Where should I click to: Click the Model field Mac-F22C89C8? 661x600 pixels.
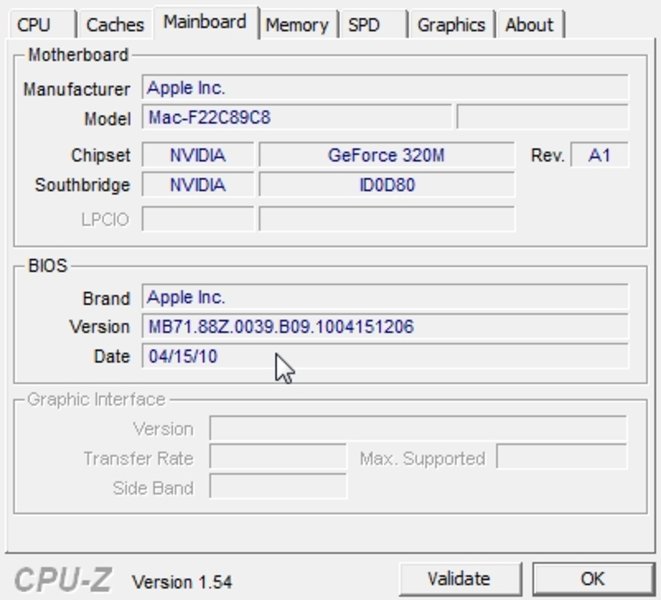click(297, 117)
